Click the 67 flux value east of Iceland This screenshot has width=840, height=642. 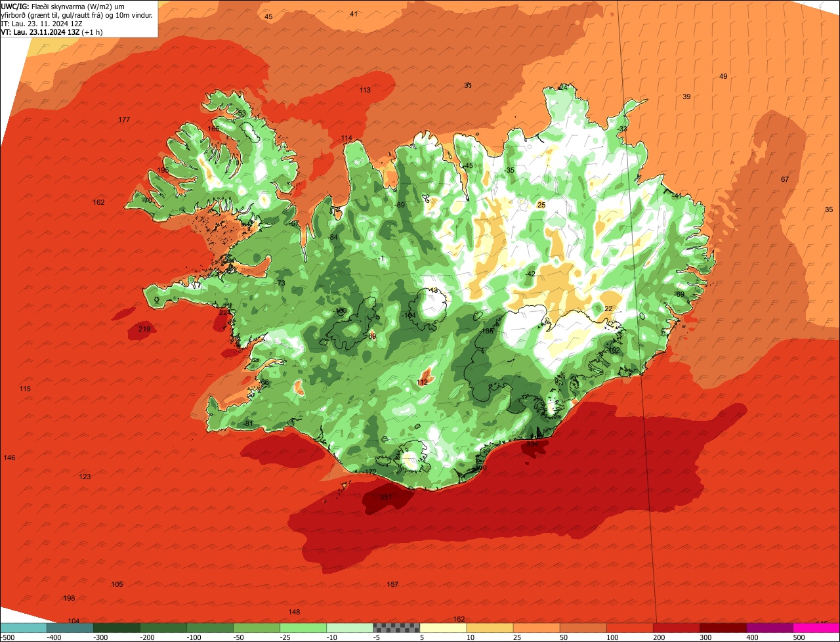pos(785,179)
